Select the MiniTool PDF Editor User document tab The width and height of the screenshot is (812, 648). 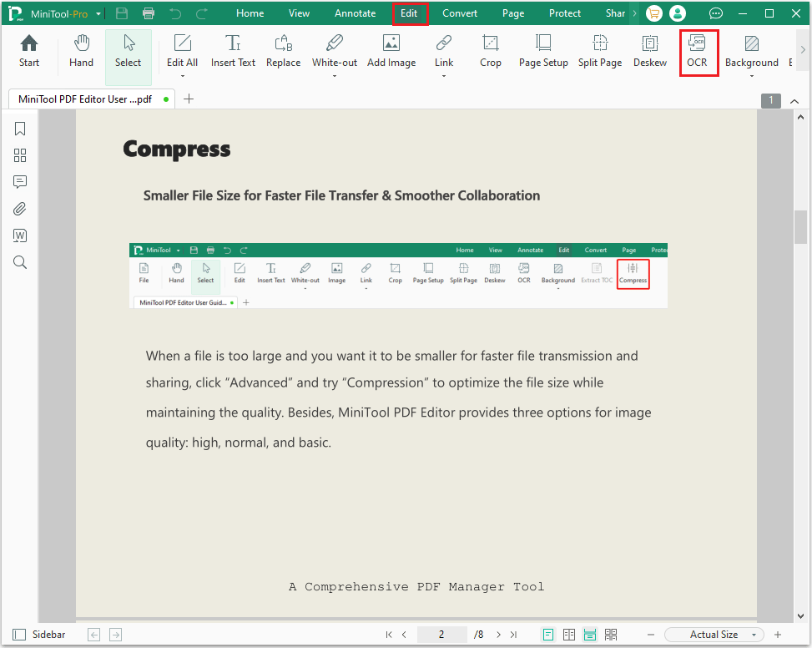[x=92, y=99]
